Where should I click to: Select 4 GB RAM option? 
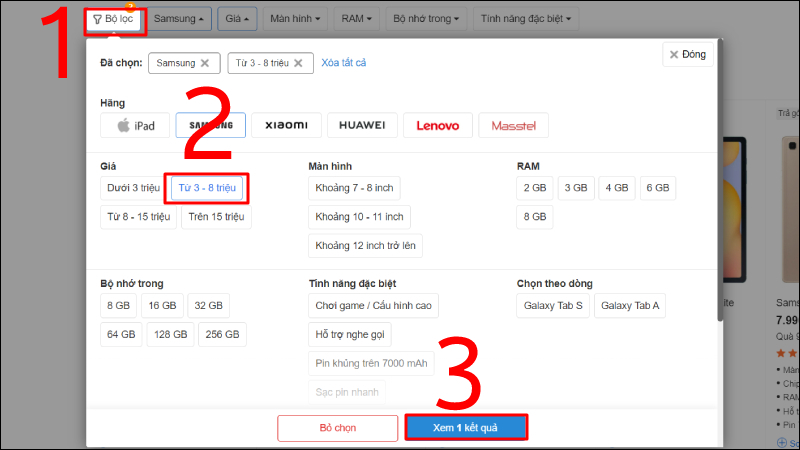[617, 188]
